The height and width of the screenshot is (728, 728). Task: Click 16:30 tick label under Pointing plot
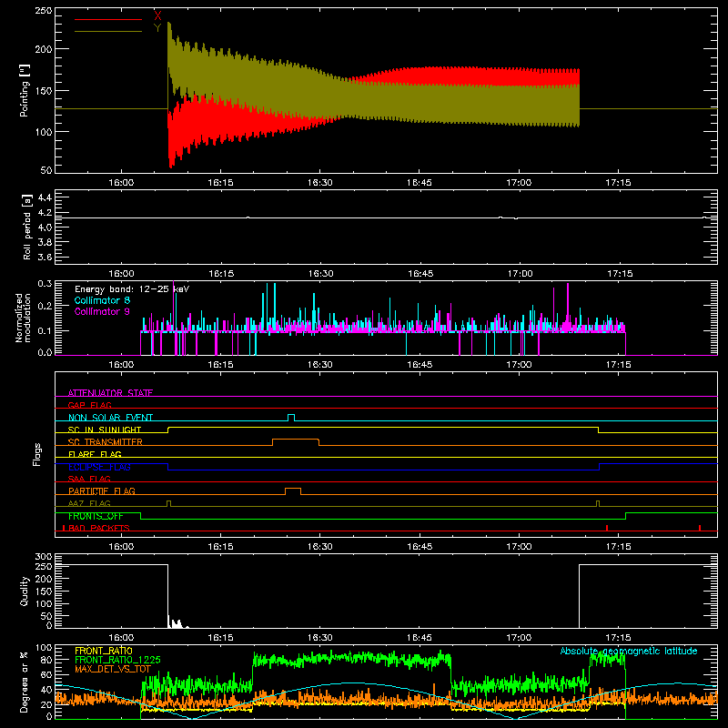(320, 183)
